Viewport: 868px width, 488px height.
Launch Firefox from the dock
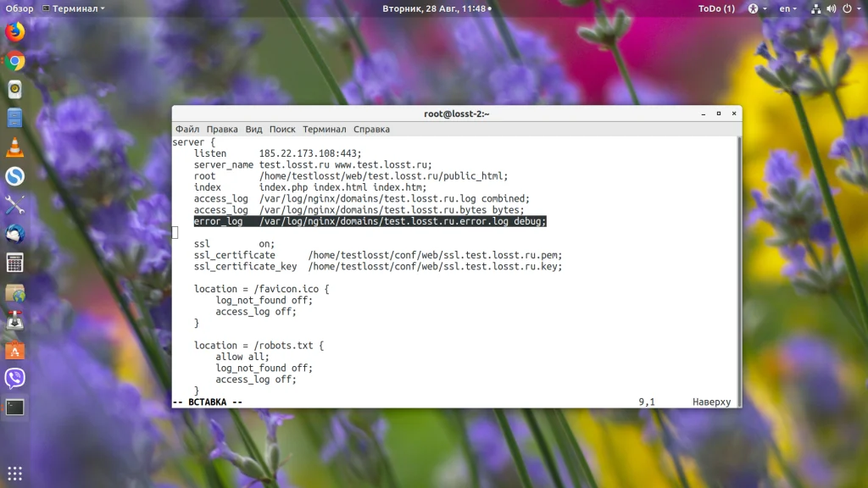[x=15, y=32]
